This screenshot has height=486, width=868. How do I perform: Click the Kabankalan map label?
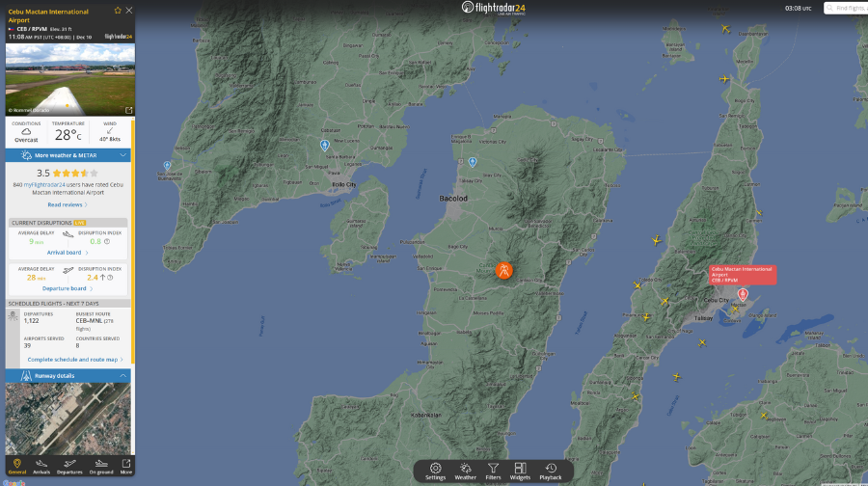point(426,415)
